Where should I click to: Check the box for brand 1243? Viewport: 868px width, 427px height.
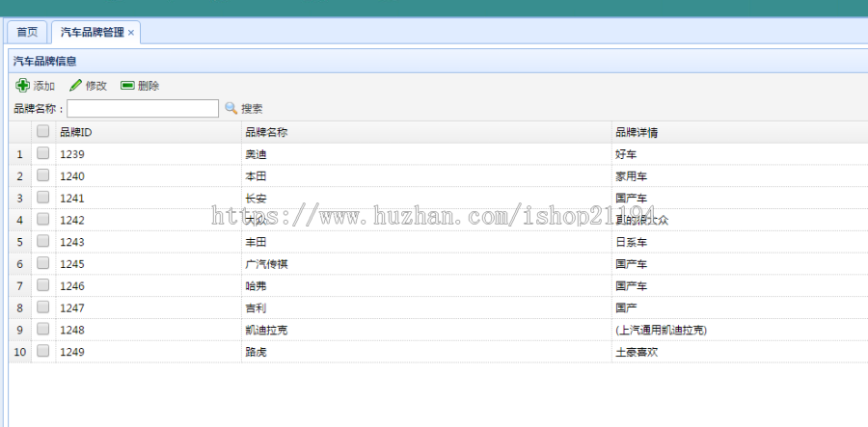click(42, 241)
